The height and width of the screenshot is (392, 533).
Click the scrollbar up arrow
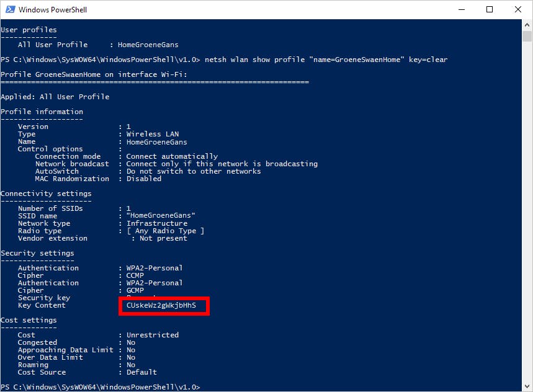point(527,25)
